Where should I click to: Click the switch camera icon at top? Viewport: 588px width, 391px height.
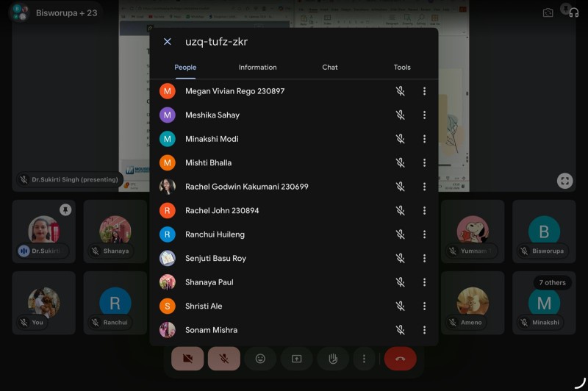tap(548, 12)
